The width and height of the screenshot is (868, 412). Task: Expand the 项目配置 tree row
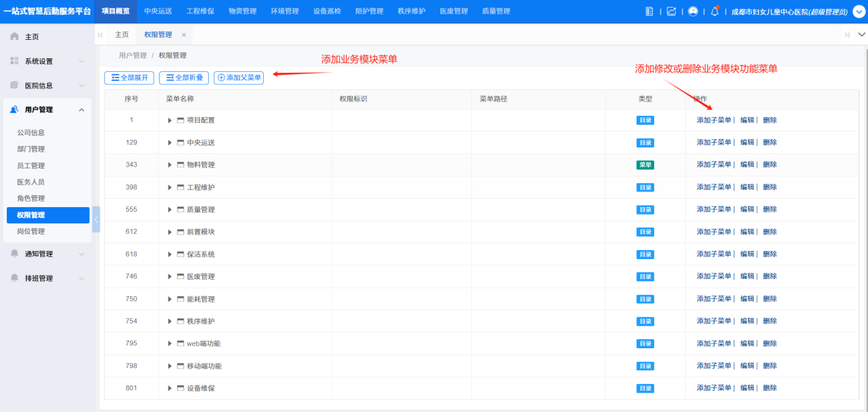(x=170, y=121)
